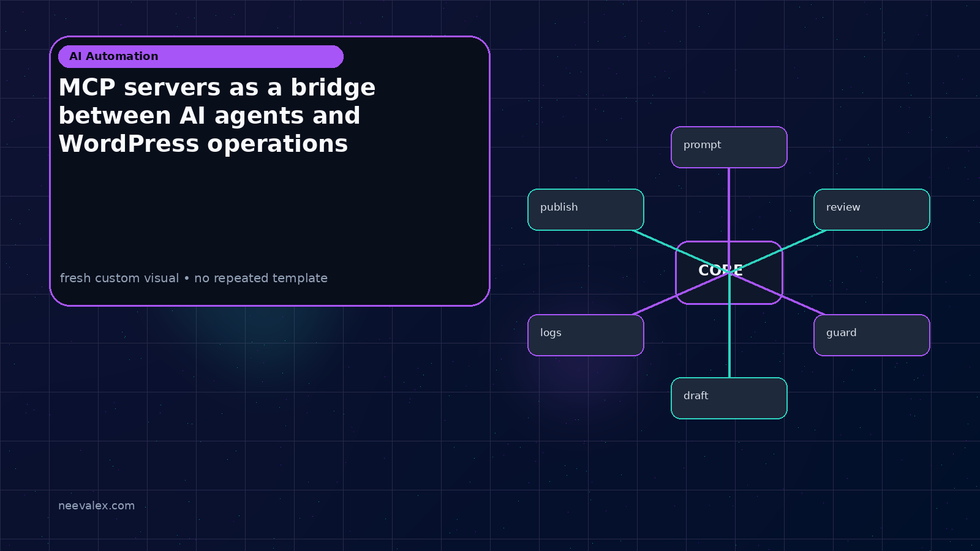Select the publish node
The height and width of the screenshot is (551, 980).
[586, 209]
